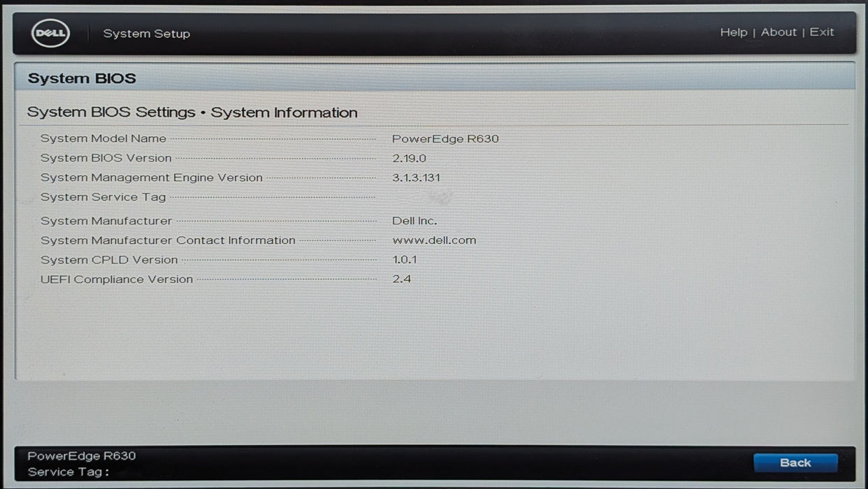Open the Help link

(x=733, y=32)
